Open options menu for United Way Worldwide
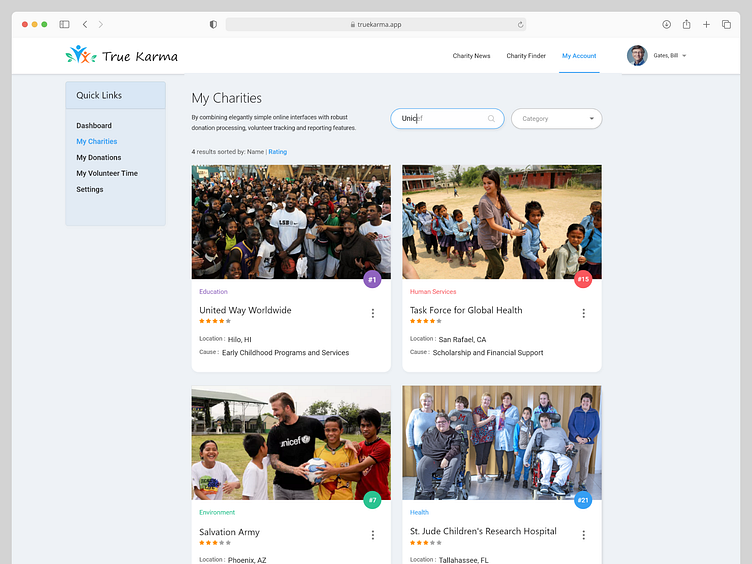 (373, 313)
